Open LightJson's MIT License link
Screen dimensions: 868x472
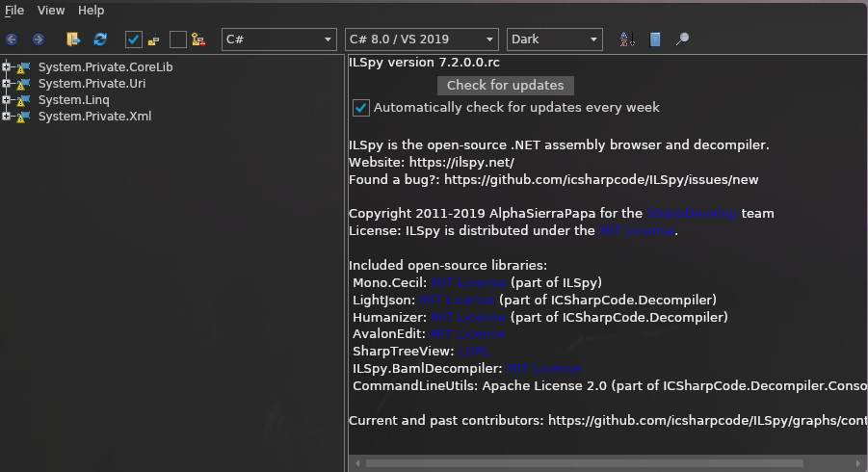[457, 300]
